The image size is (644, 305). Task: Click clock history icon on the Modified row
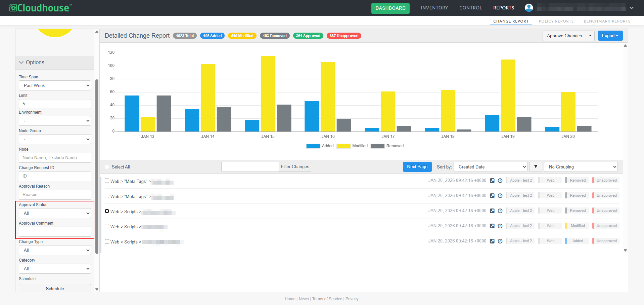pos(500,226)
